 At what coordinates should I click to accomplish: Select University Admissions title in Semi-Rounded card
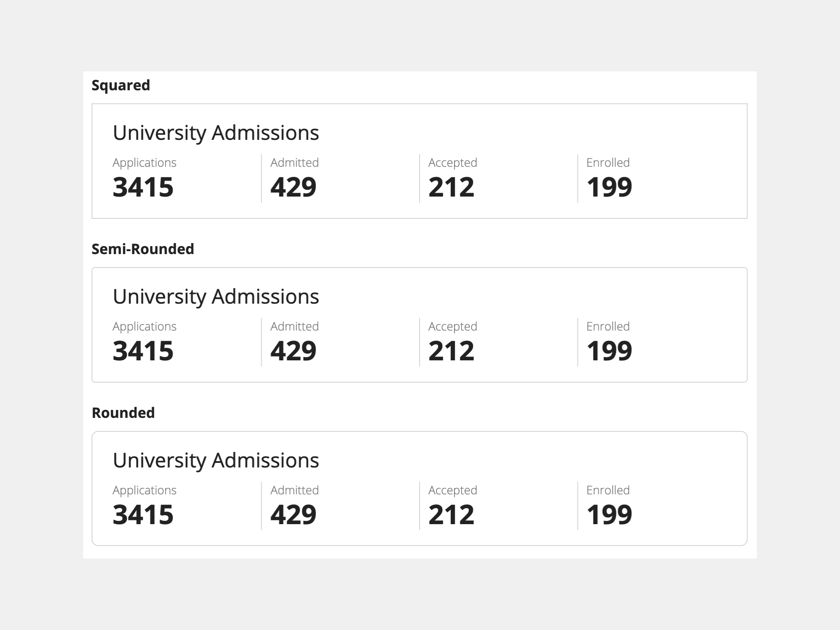click(216, 297)
